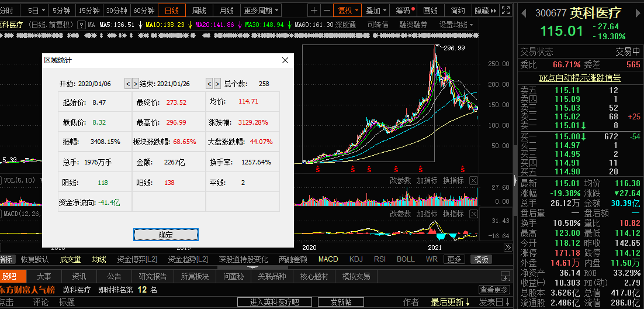Click the 发新帖 button
The image size is (644, 309).
tap(341, 303)
